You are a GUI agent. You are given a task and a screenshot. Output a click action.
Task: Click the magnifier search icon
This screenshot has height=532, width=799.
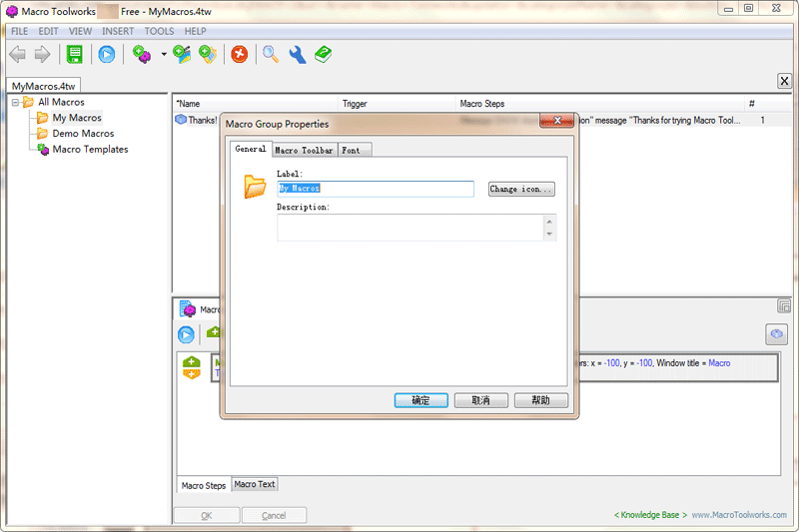tap(271, 54)
